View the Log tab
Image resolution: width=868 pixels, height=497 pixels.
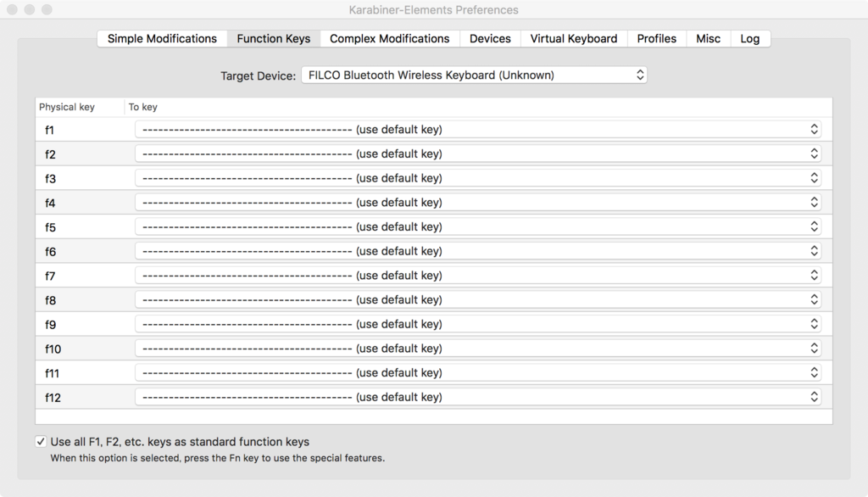click(x=750, y=39)
